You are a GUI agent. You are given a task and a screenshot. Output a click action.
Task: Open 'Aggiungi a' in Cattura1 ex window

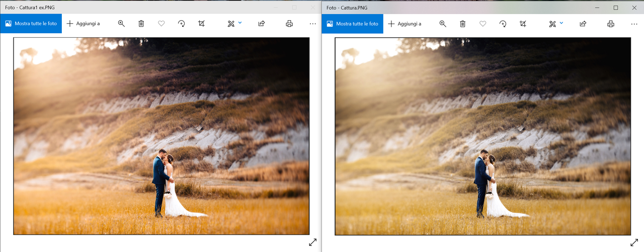click(x=83, y=24)
